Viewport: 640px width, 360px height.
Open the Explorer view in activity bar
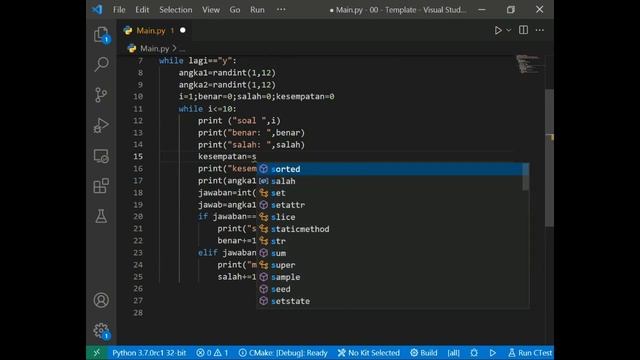[101, 35]
